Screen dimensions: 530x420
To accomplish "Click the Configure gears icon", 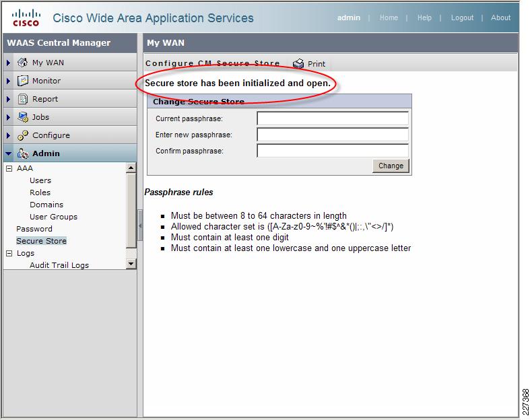I will pos(23,135).
